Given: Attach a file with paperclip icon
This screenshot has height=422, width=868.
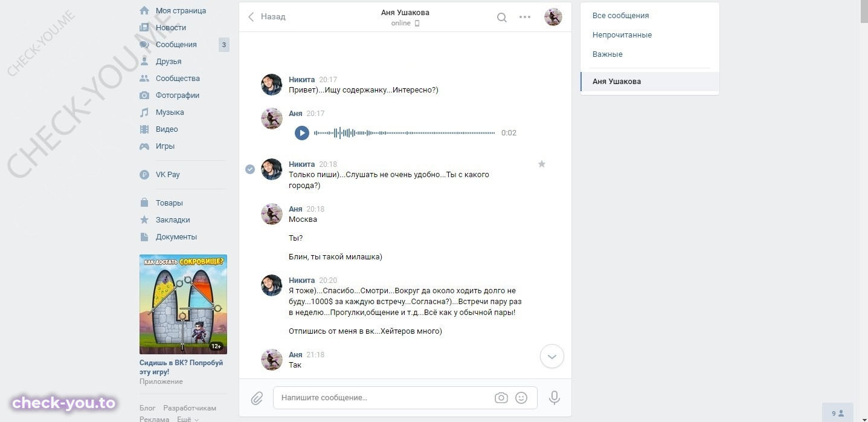Looking at the screenshot, I should tap(257, 398).
